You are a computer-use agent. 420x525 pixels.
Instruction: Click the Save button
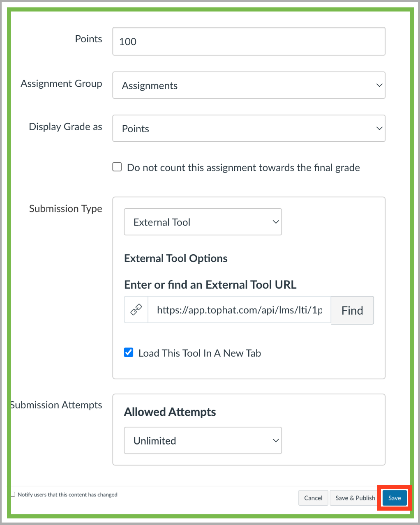tap(394, 497)
